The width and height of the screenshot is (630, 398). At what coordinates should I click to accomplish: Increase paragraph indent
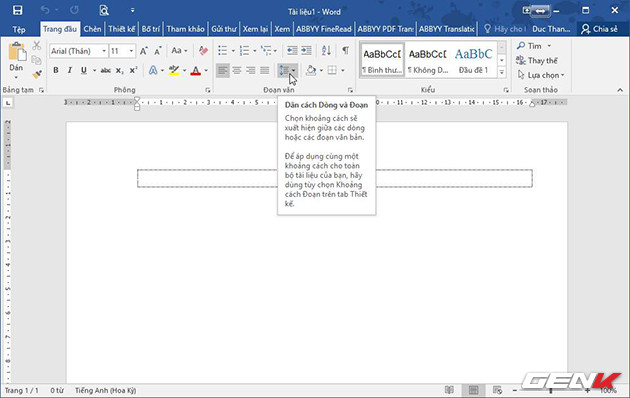307,51
